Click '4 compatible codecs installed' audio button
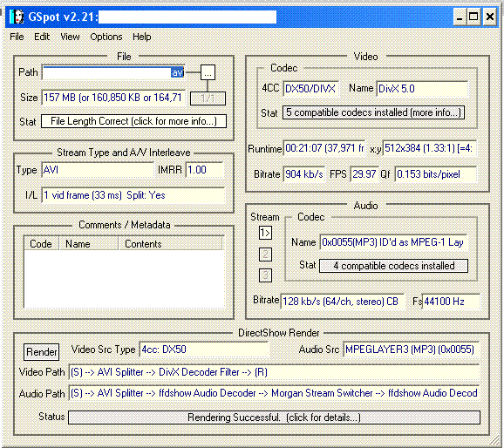 393,266
